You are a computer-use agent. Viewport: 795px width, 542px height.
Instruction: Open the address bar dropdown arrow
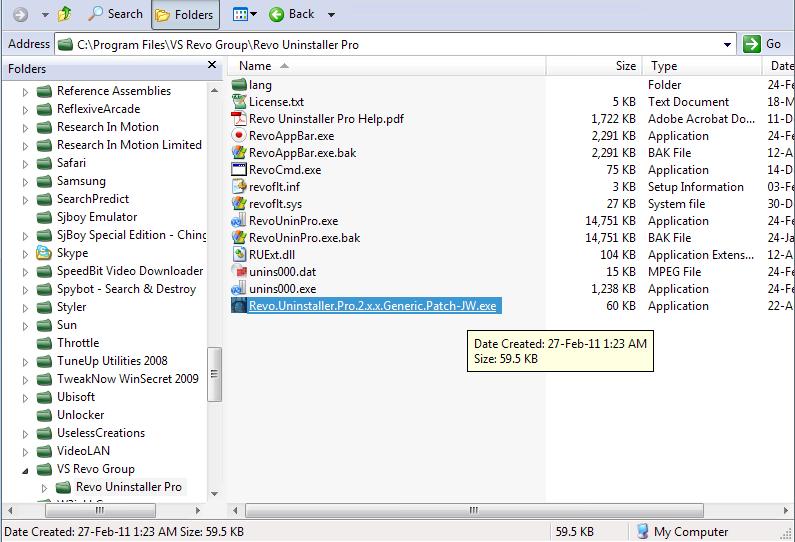tap(728, 45)
